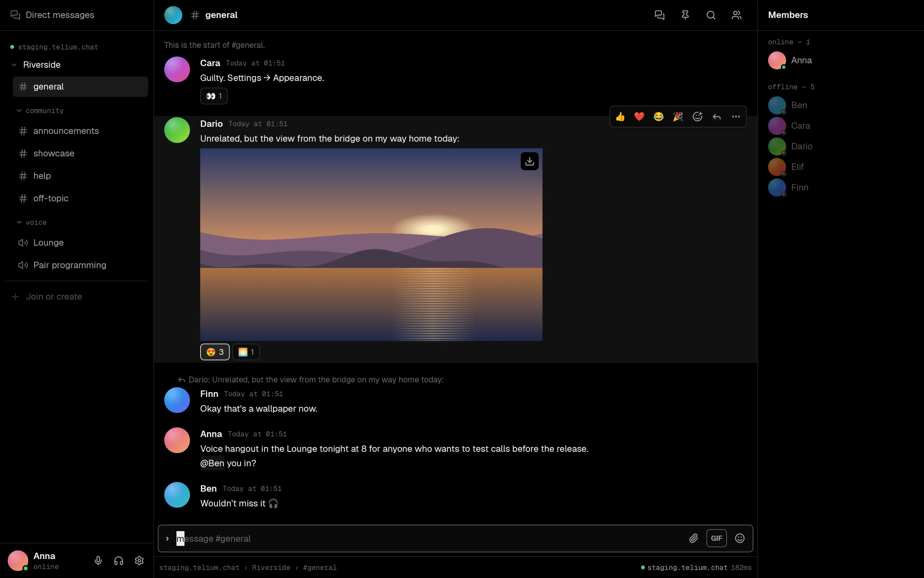This screenshot has height=578, width=924.
Task: Toggle deafen with the headphones icon
Action: tap(119, 560)
